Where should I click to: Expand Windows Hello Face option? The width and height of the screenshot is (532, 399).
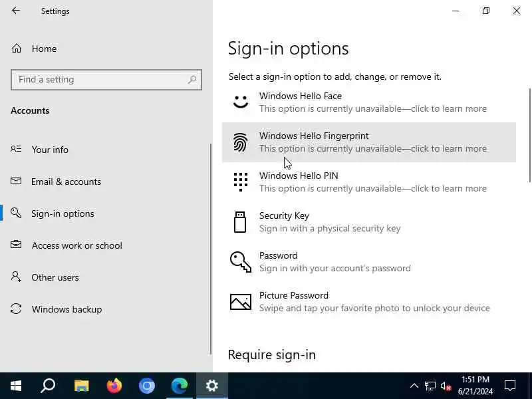[x=369, y=102]
